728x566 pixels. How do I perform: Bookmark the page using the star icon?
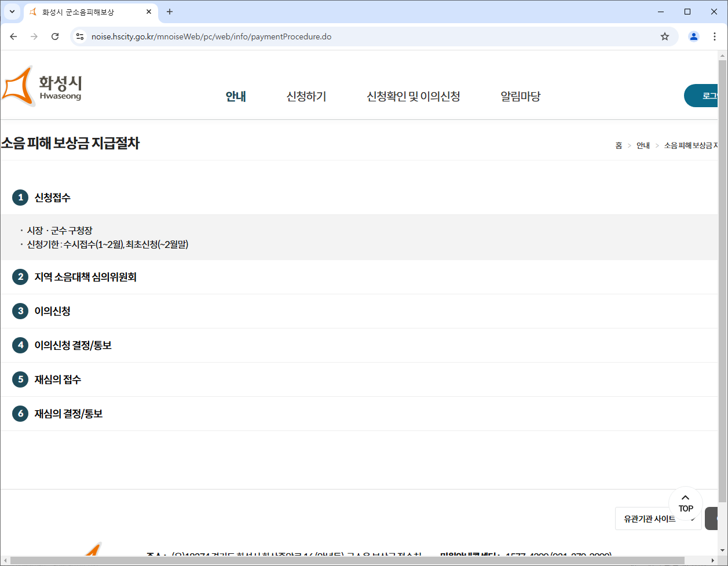(x=664, y=36)
